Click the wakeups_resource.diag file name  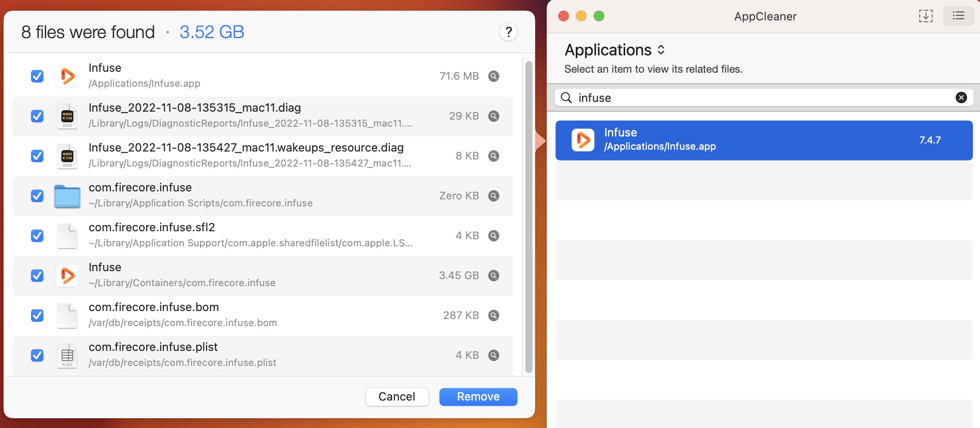(246, 148)
